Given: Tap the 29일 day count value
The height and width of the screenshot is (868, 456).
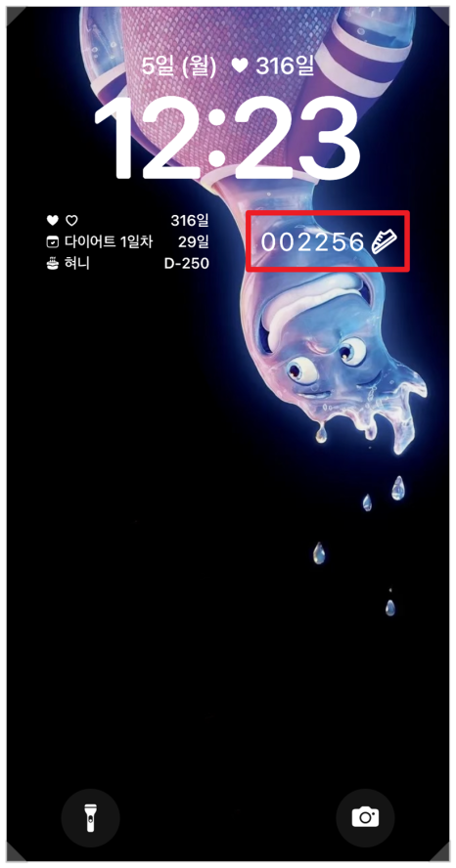Looking at the screenshot, I should pos(194,241).
